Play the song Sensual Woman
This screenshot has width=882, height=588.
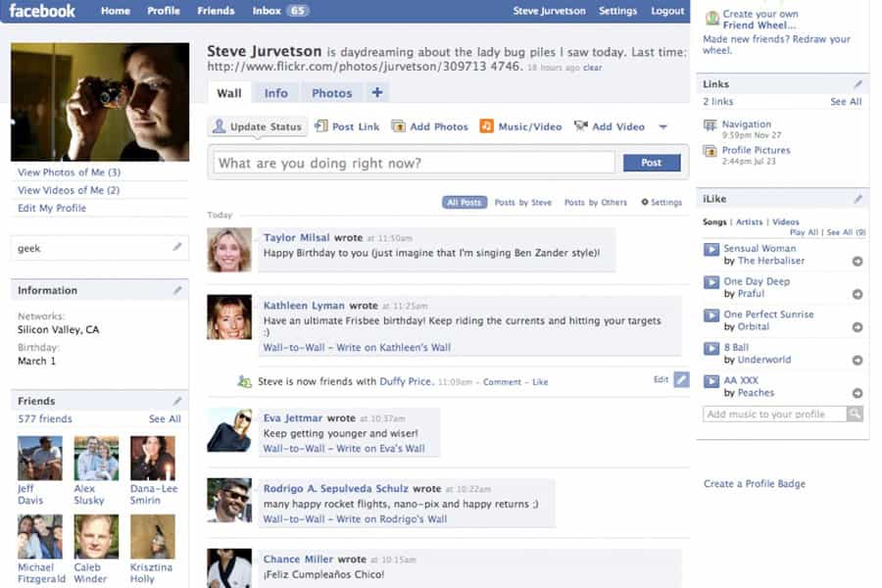click(711, 249)
